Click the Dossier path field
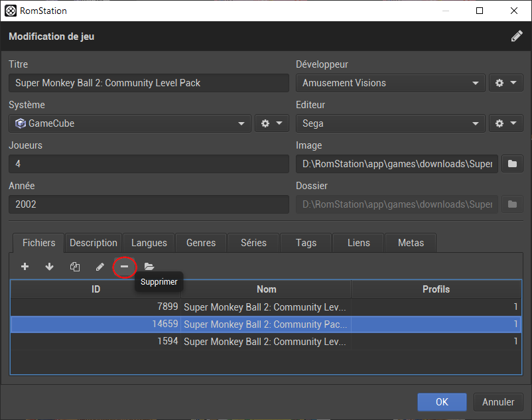The image size is (532, 420). [x=397, y=204]
